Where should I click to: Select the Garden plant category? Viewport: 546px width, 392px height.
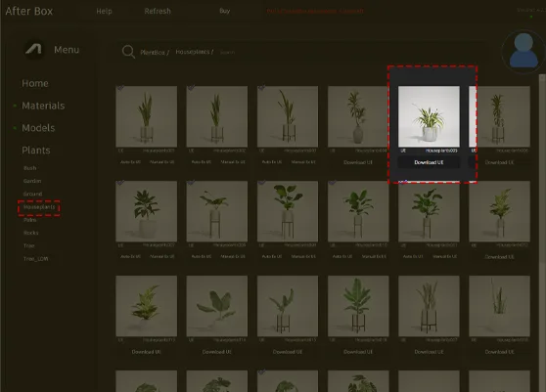tap(32, 181)
